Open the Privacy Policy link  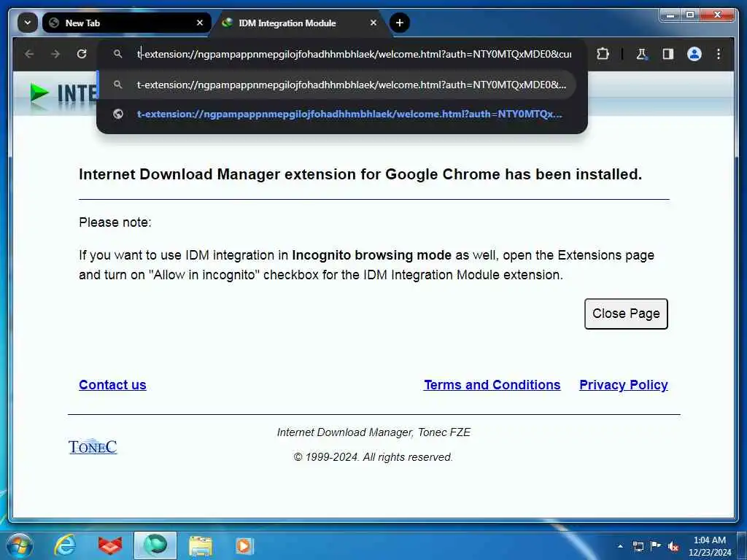(623, 385)
